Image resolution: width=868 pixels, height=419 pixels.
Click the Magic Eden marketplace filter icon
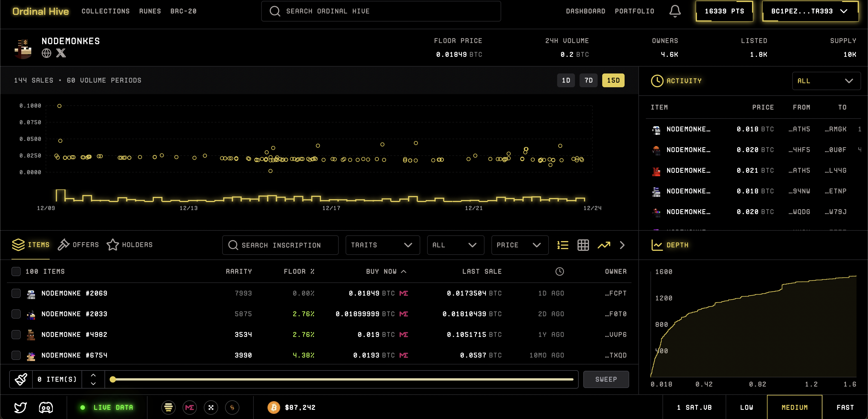pos(189,408)
